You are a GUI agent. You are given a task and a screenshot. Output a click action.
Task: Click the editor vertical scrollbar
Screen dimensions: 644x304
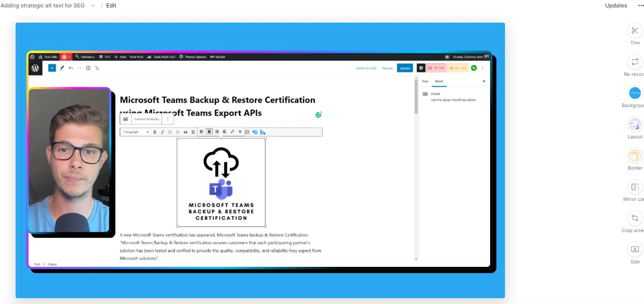point(416,96)
